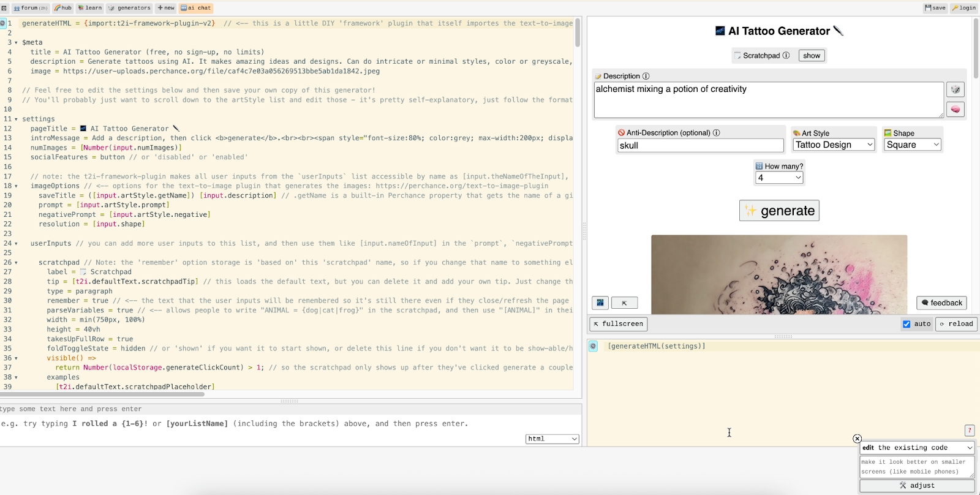This screenshot has height=495, width=980.
Task: Show the Scratchpad
Action: click(x=812, y=55)
